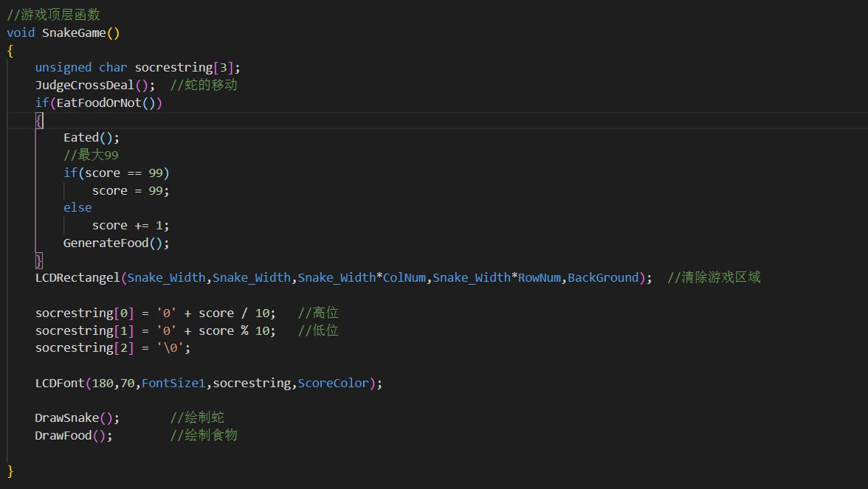Click the FontSize1 argument

(x=173, y=384)
